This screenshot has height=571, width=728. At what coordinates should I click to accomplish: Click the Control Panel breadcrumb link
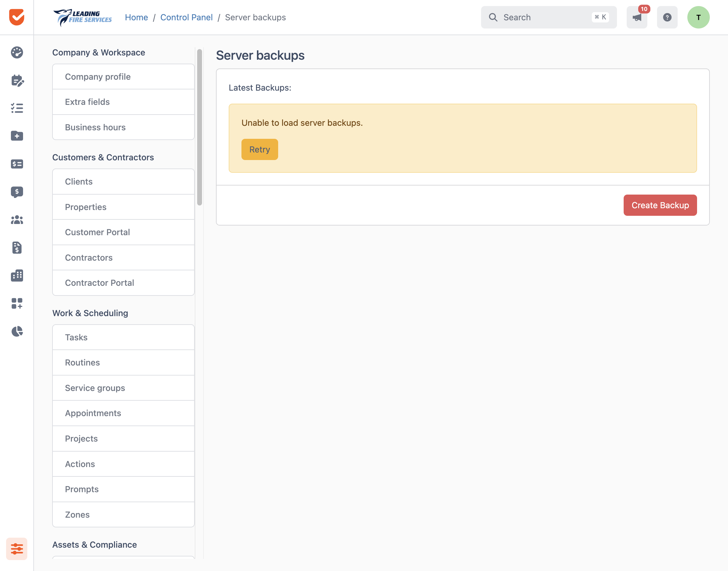(186, 17)
